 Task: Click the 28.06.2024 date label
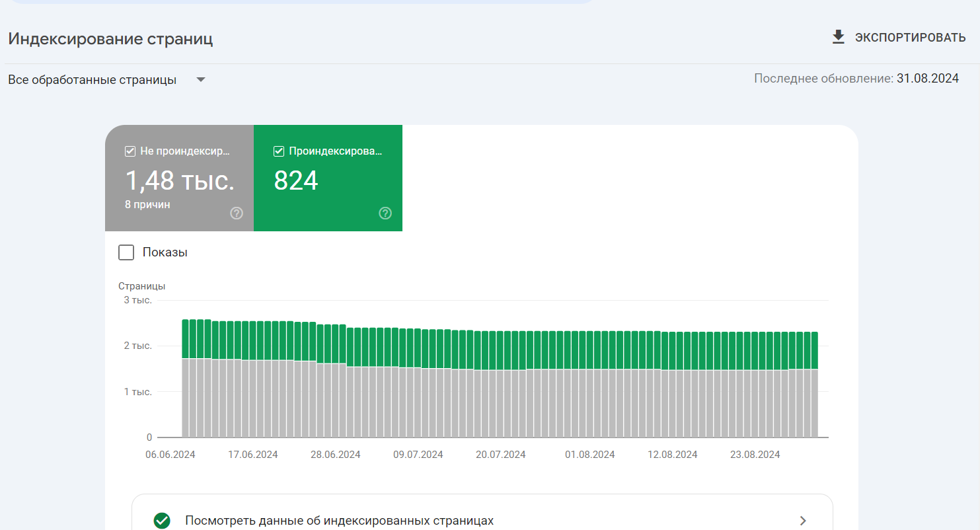[x=336, y=455]
